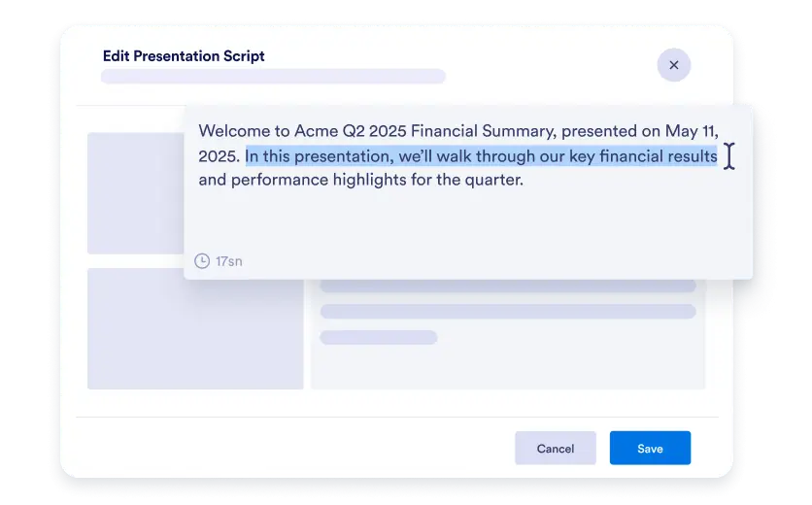Click the 'Welcome to Acme Q2 2025' text line

coord(458,131)
